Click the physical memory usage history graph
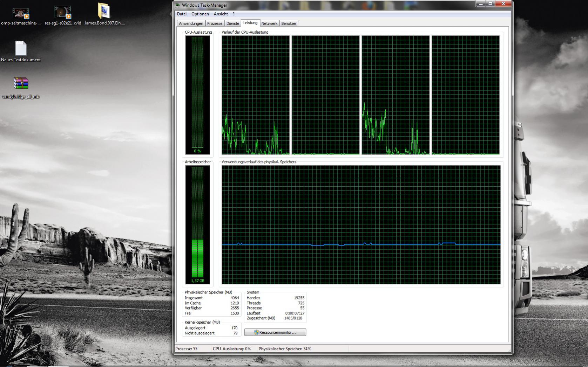The height and width of the screenshot is (367, 588). coord(361,224)
